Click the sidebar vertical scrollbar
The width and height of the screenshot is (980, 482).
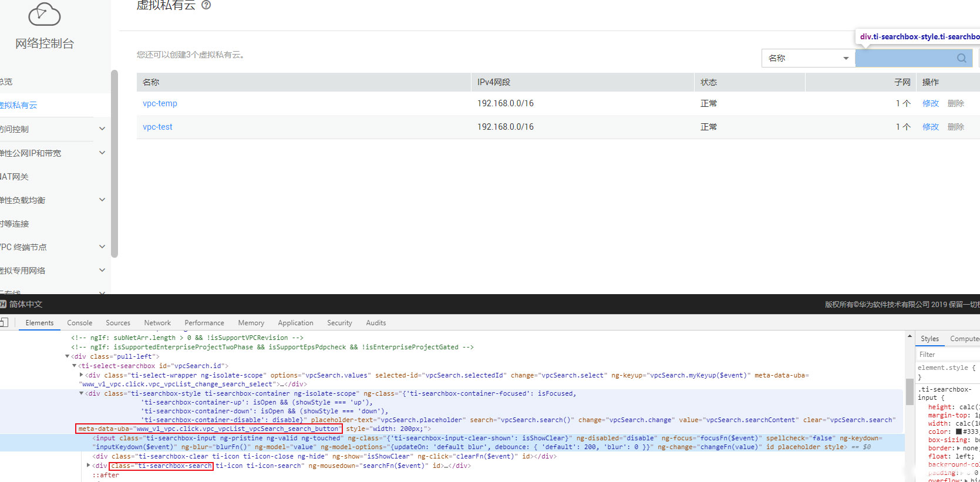[x=114, y=164]
